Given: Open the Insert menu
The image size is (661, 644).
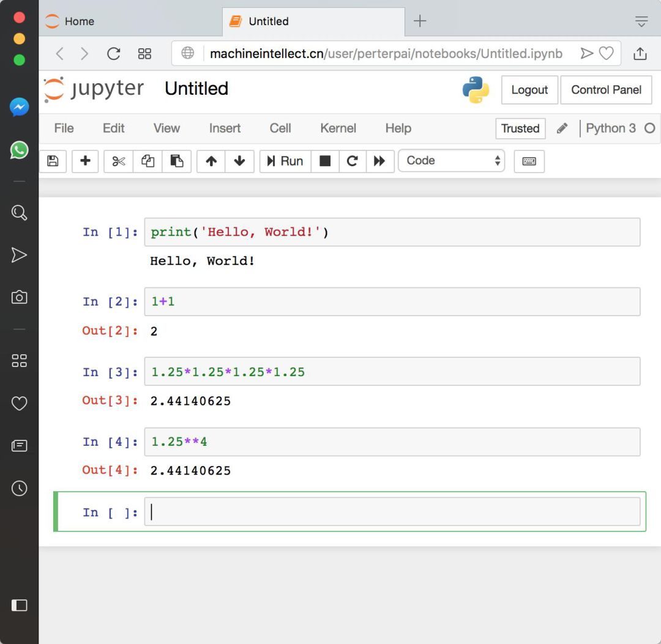Looking at the screenshot, I should point(225,128).
